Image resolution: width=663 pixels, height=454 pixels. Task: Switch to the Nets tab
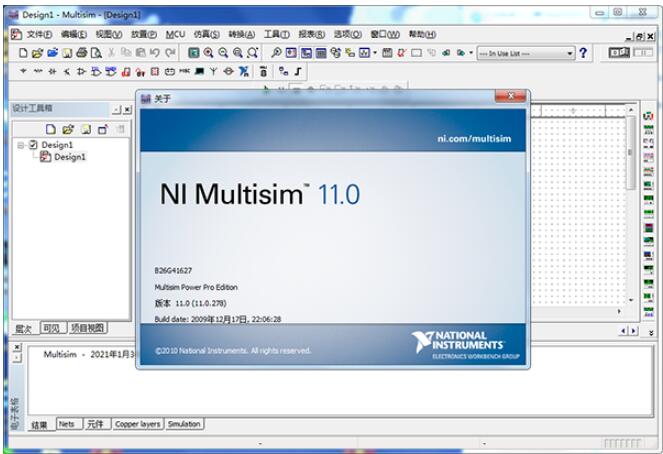pos(67,424)
